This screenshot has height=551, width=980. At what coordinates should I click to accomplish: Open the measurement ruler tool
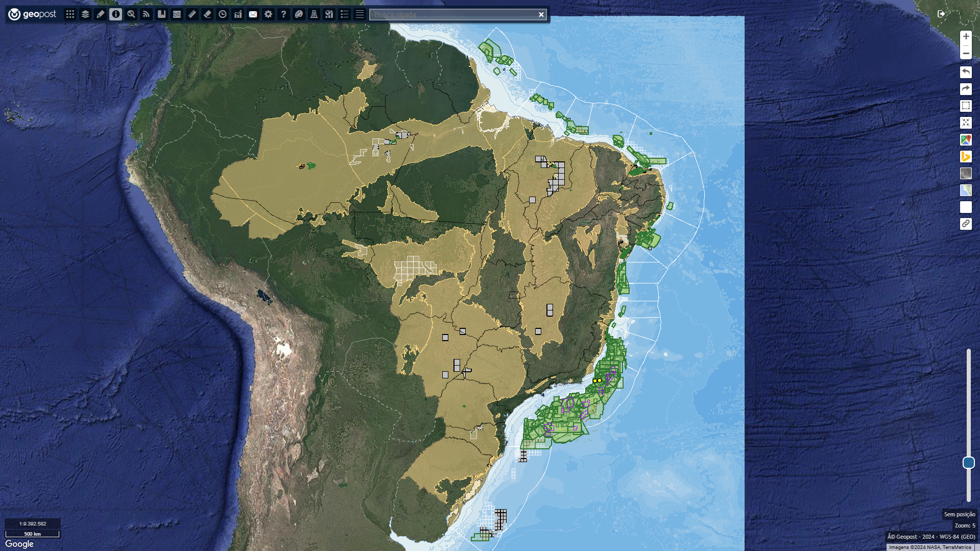point(192,14)
